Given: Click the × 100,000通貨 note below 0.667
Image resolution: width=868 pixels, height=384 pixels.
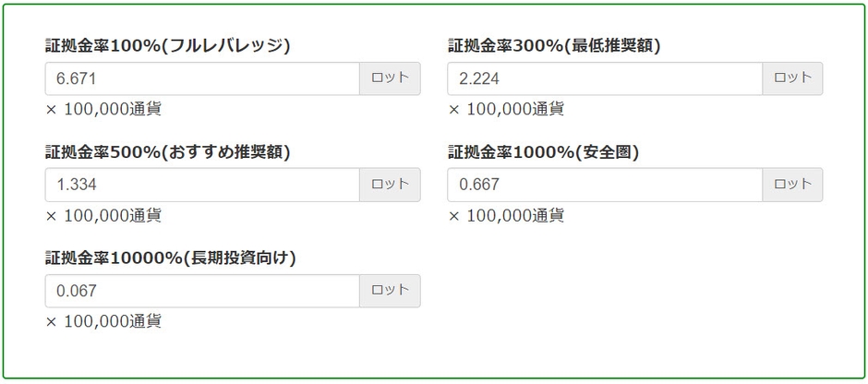Looking at the screenshot, I should (506, 215).
